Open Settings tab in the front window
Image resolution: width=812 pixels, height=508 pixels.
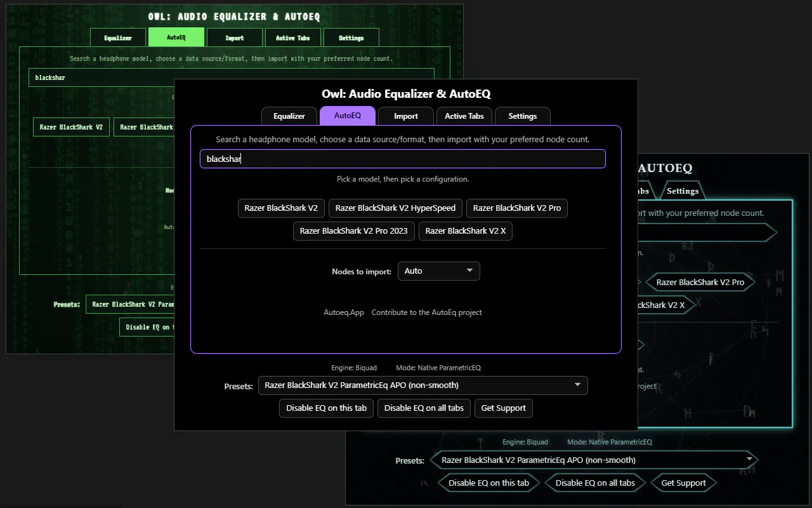tap(523, 116)
